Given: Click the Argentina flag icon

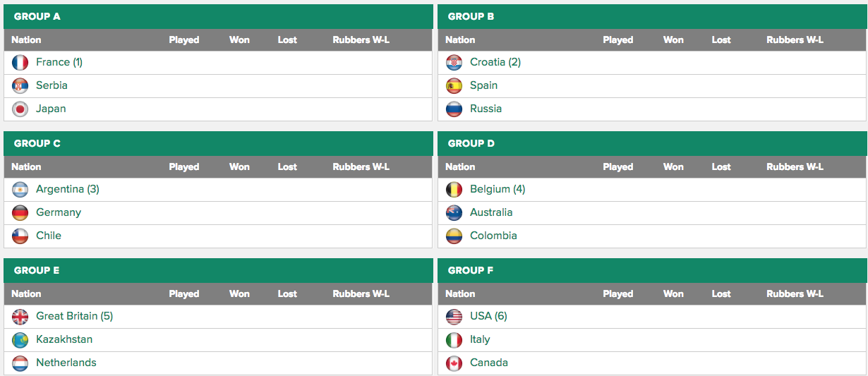Looking at the screenshot, I should pos(20,189).
